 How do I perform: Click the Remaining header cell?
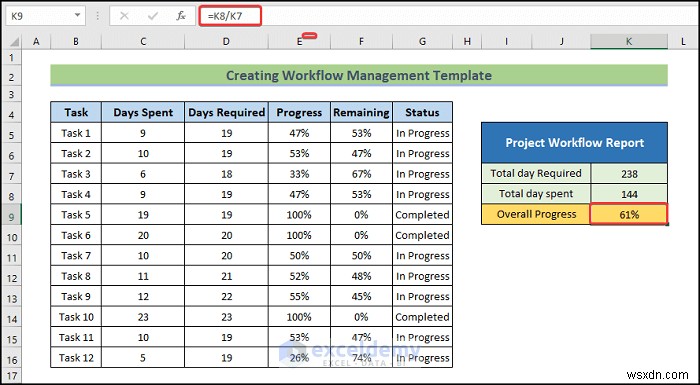pos(361,112)
